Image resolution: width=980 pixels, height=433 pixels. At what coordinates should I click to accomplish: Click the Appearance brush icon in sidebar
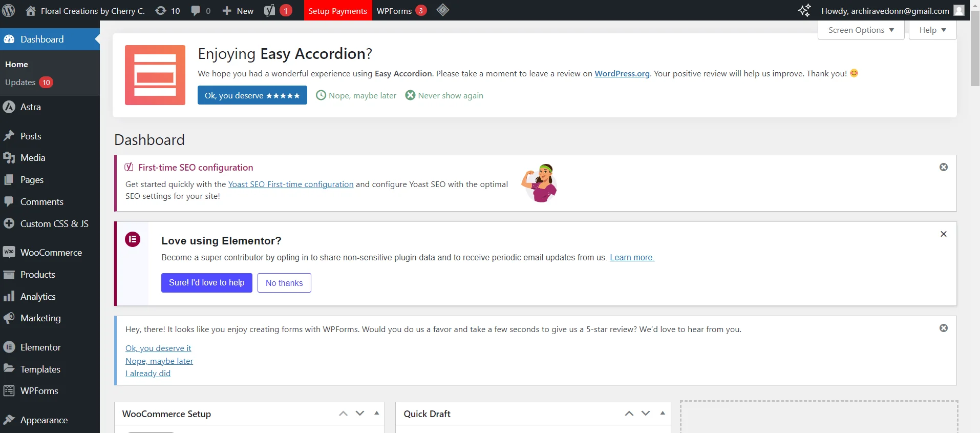click(x=9, y=420)
